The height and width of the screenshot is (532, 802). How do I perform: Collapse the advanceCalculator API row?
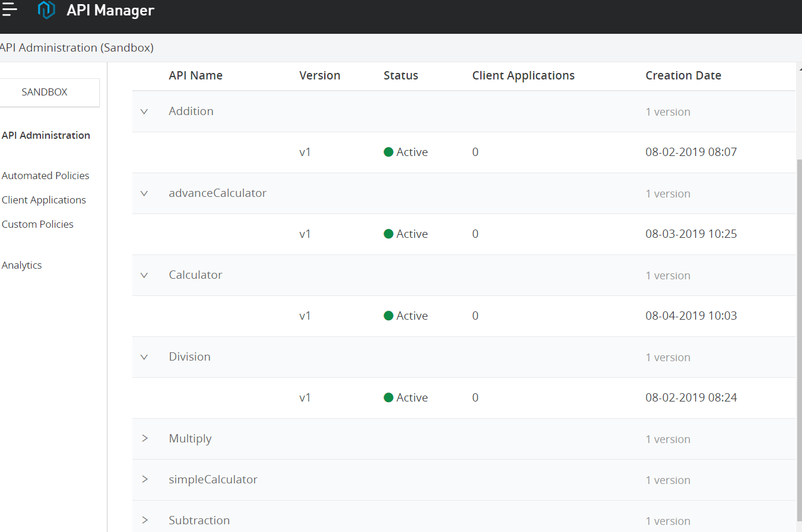[x=144, y=193]
